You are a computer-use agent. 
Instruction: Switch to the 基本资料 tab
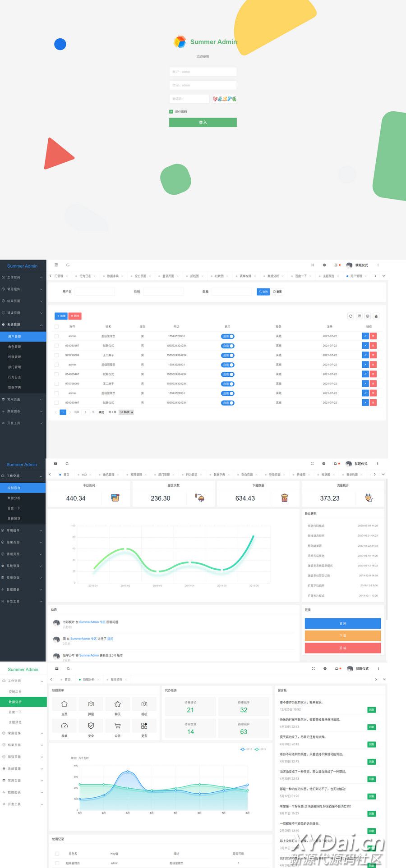[116, 679]
